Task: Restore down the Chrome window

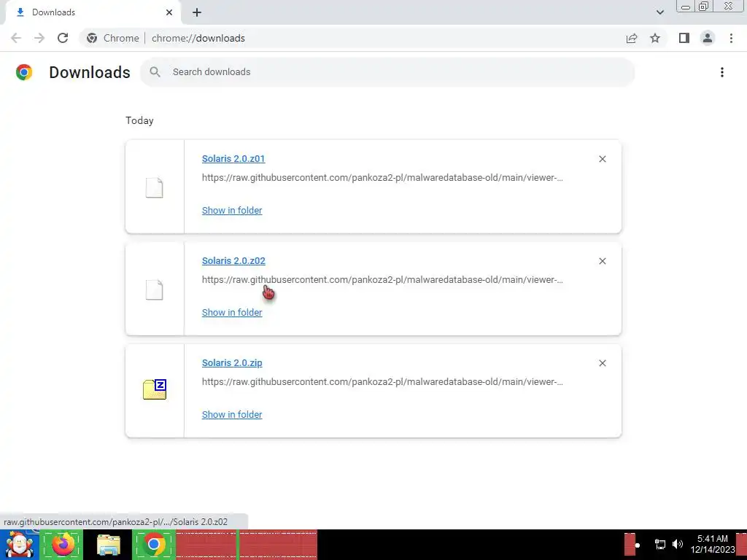Action: (x=704, y=7)
